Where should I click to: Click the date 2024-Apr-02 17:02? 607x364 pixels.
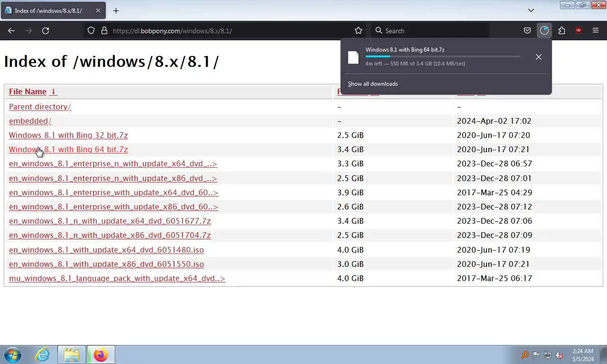pyautogui.click(x=494, y=121)
